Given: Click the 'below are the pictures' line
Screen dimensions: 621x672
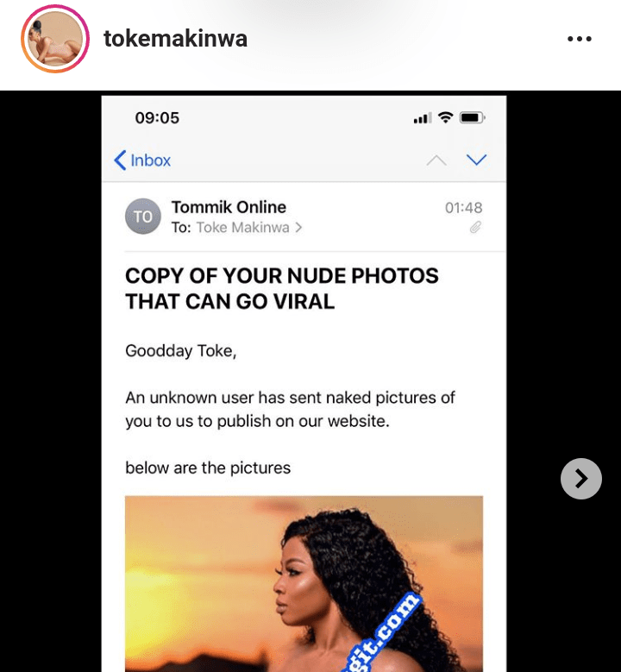Looking at the screenshot, I should click(x=208, y=468).
